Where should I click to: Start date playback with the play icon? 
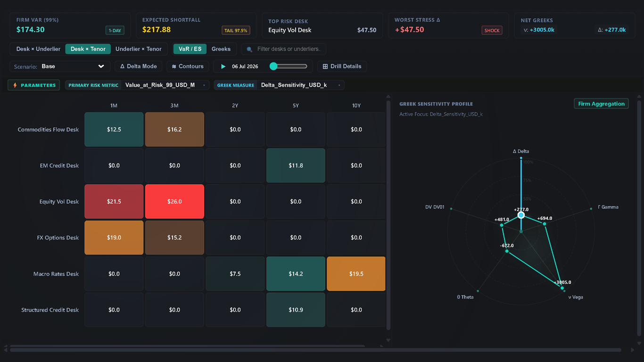pos(223,66)
